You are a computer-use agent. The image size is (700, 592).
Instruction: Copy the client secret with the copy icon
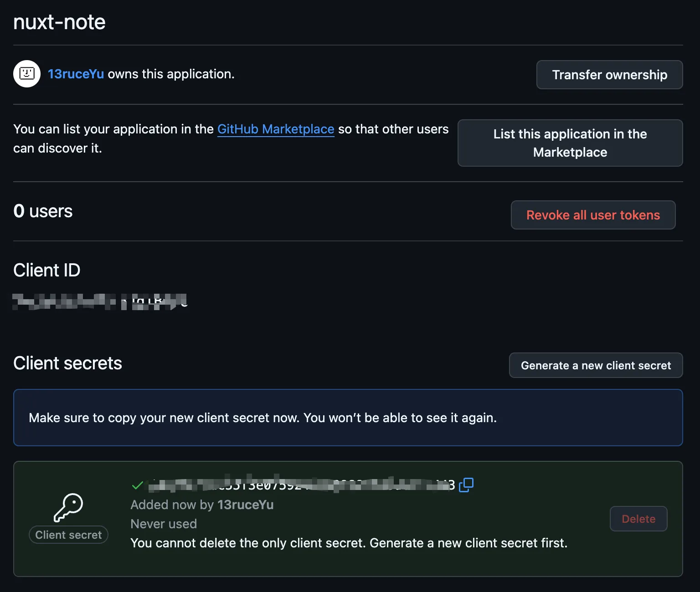(466, 485)
